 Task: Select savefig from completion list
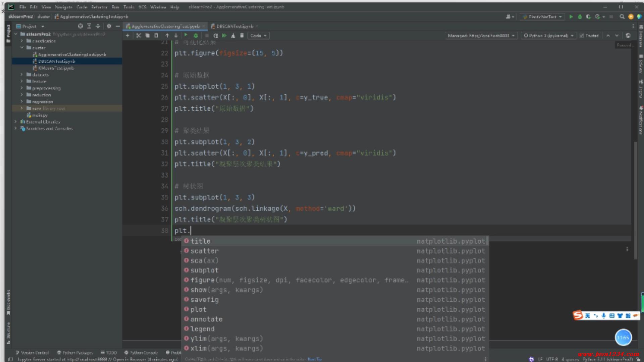click(204, 300)
